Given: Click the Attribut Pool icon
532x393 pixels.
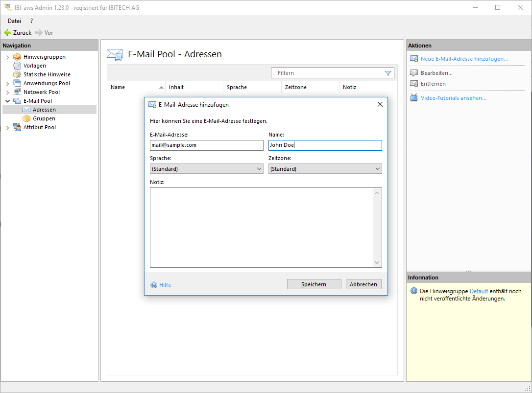Looking at the screenshot, I should pyautogui.click(x=17, y=127).
